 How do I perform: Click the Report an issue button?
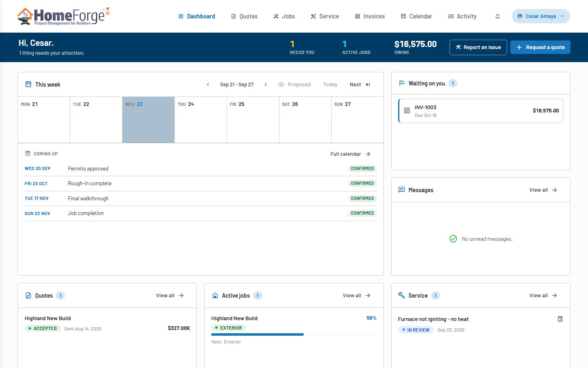click(478, 47)
